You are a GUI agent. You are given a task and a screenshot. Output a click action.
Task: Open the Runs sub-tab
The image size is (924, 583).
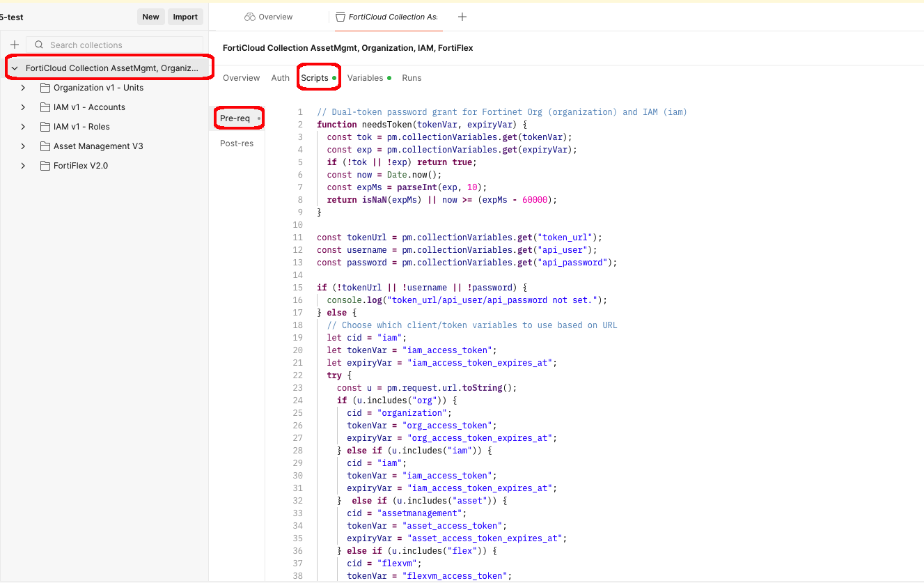click(x=412, y=78)
